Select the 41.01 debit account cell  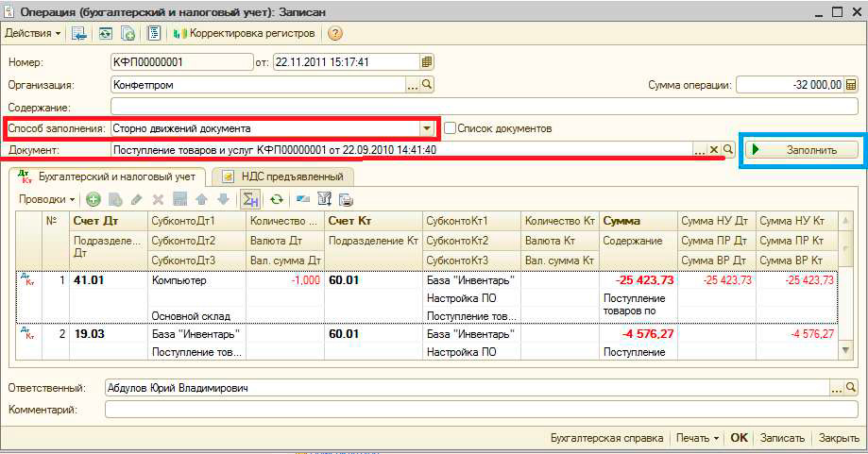[109, 280]
